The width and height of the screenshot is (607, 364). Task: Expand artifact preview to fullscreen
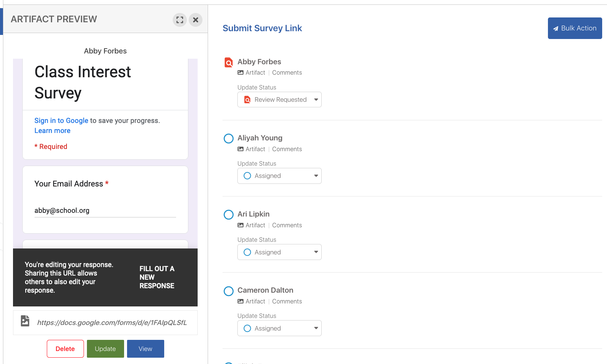tap(180, 20)
